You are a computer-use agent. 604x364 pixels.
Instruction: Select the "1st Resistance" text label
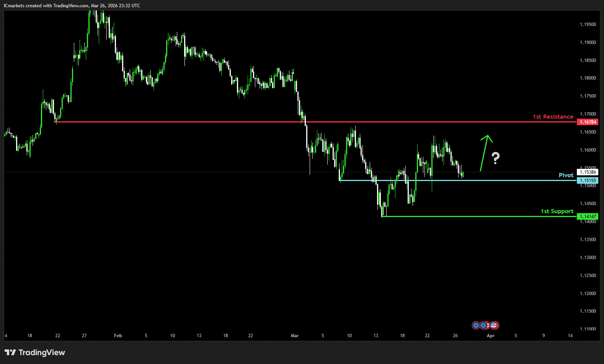pos(553,117)
